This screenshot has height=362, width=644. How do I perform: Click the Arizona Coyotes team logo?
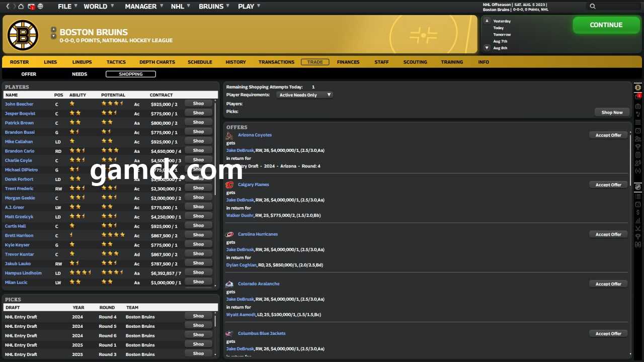tap(229, 135)
